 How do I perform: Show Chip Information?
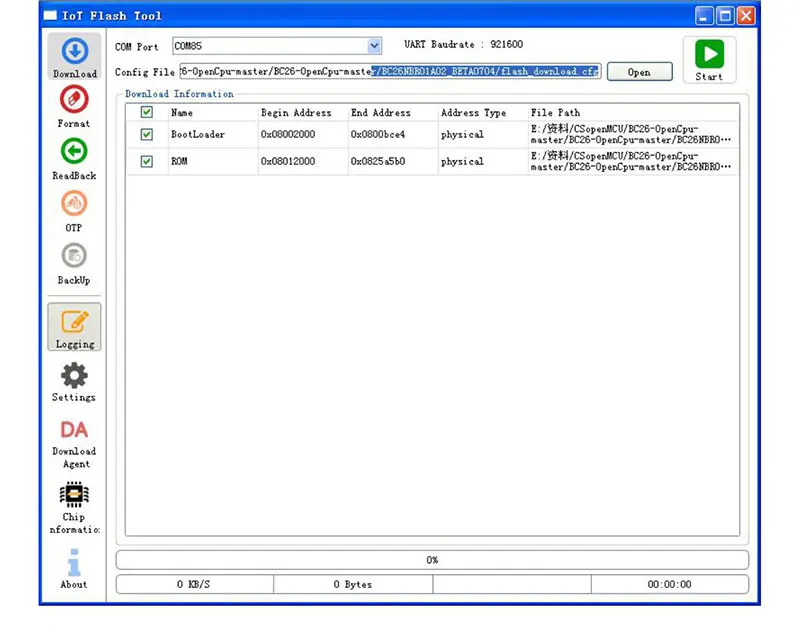(x=74, y=508)
